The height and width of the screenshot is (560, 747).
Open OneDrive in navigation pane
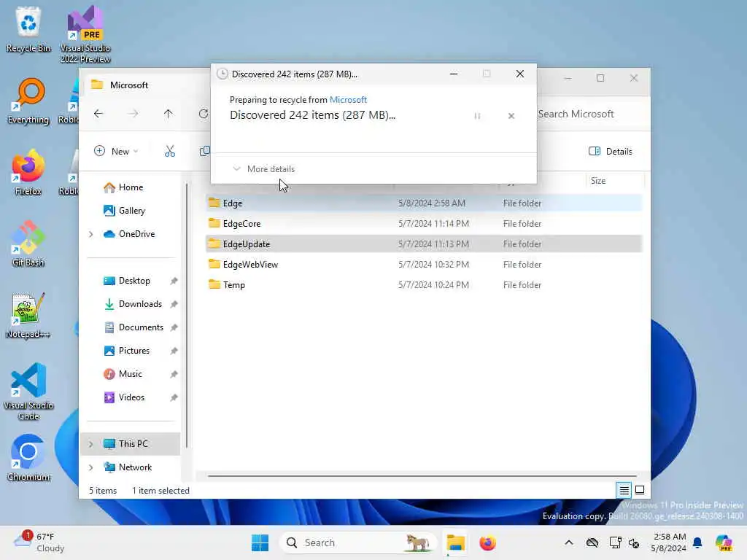[x=129, y=234]
